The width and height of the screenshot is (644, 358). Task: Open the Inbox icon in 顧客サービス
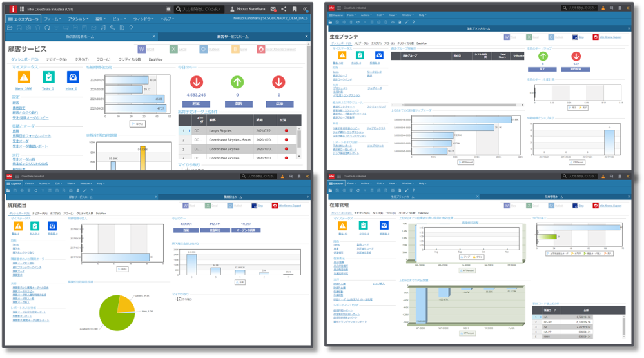(x=73, y=77)
